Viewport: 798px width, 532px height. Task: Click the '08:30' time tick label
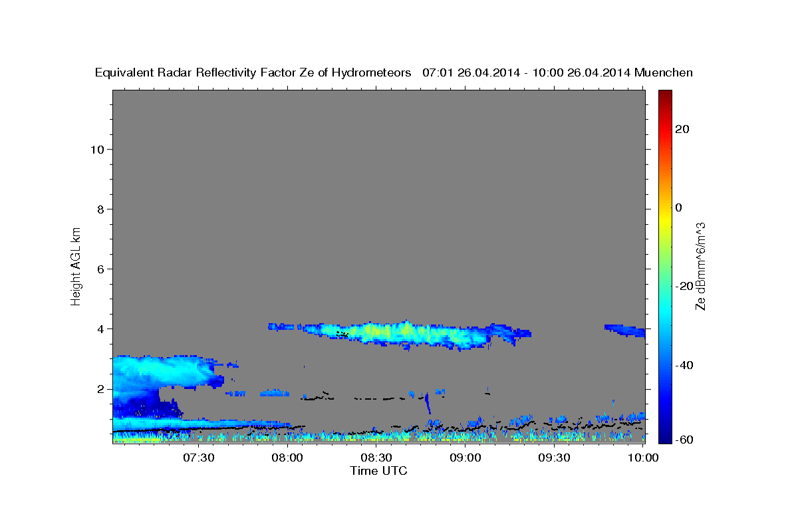(x=376, y=458)
